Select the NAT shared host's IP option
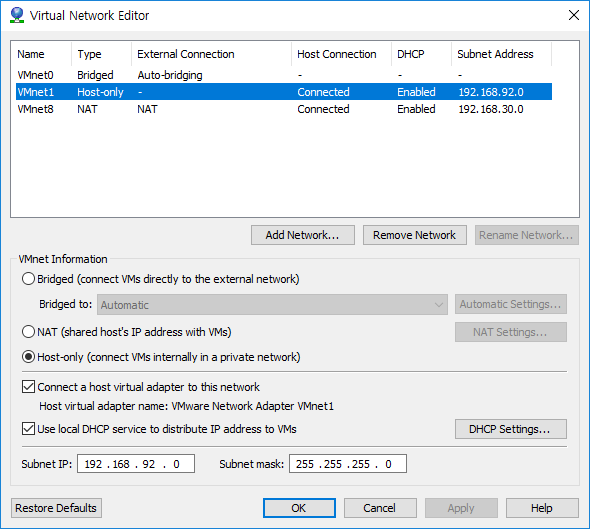Screen dimensions: 590x529 point(29,332)
